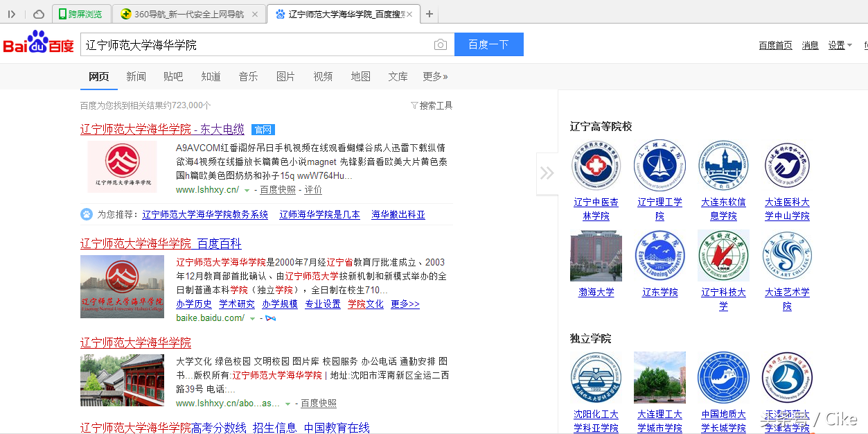Switch to the 图片 search tab

[285, 76]
